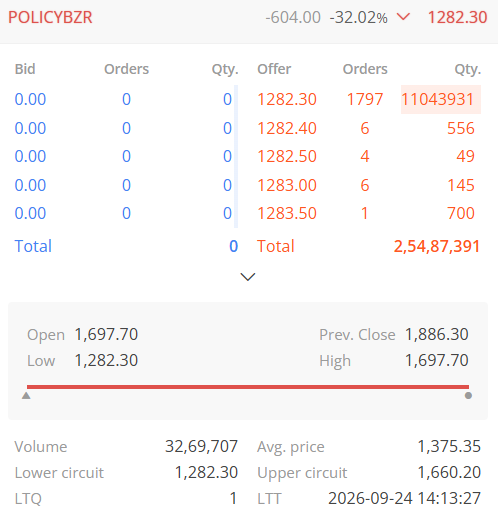Viewport: 498px width, 523px height.
Task: Select the offer price 1282.40
Action: click(x=287, y=128)
